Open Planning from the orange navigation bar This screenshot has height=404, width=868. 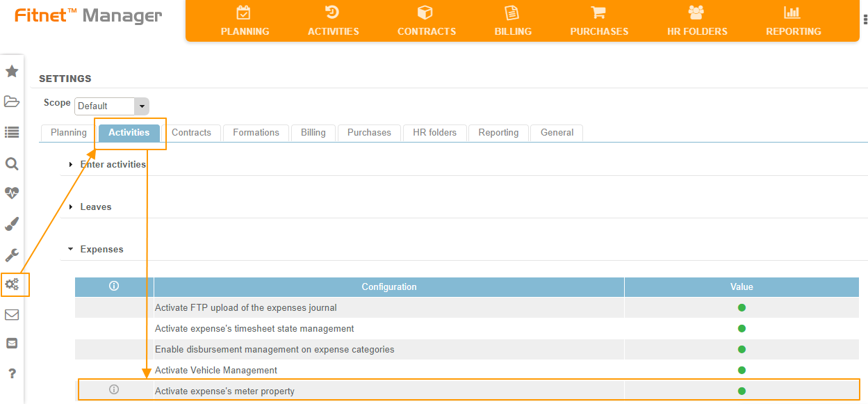point(245,21)
